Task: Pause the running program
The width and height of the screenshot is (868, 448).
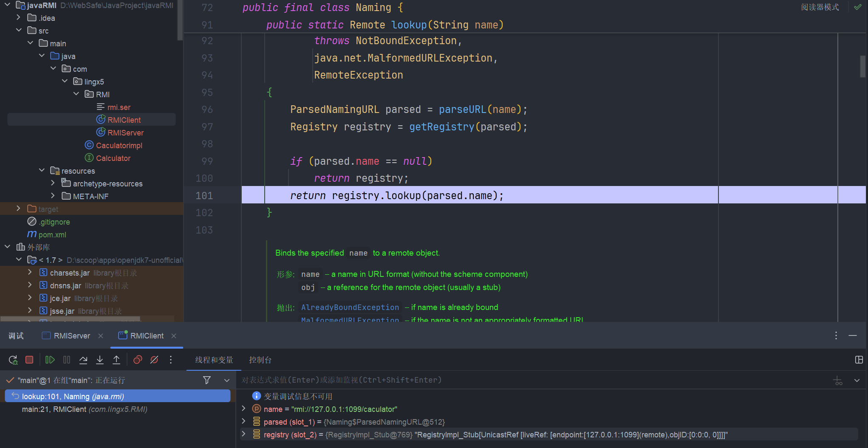Action: (67, 360)
